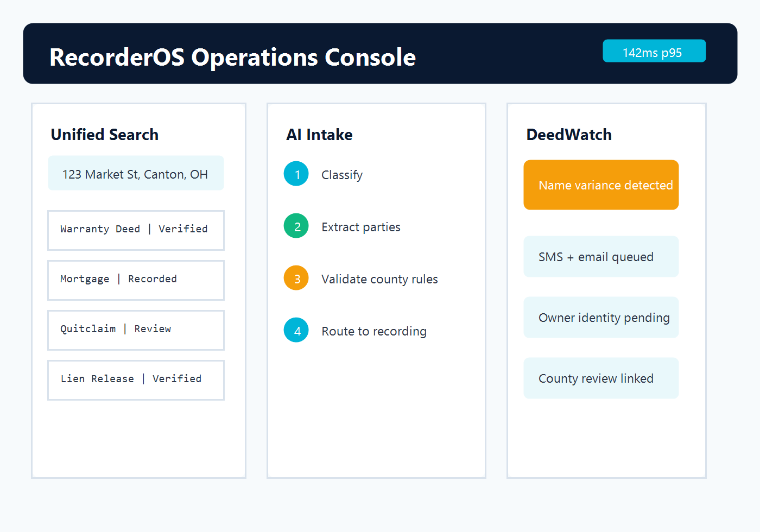Screen dimensions: 760x532
Task: Click the step 4 Route to recording circle
Action: click(x=296, y=330)
